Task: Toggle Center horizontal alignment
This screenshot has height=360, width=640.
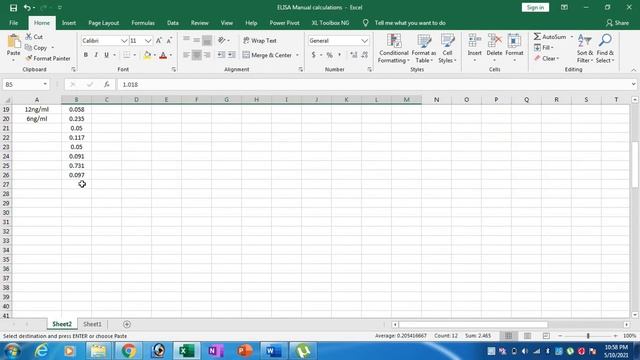Action: click(x=197, y=55)
